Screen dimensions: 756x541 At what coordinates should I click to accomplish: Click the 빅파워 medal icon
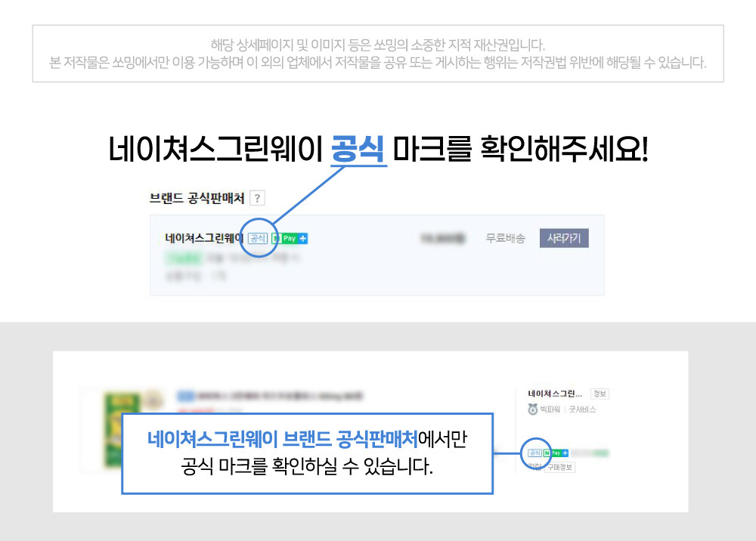point(532,410)
